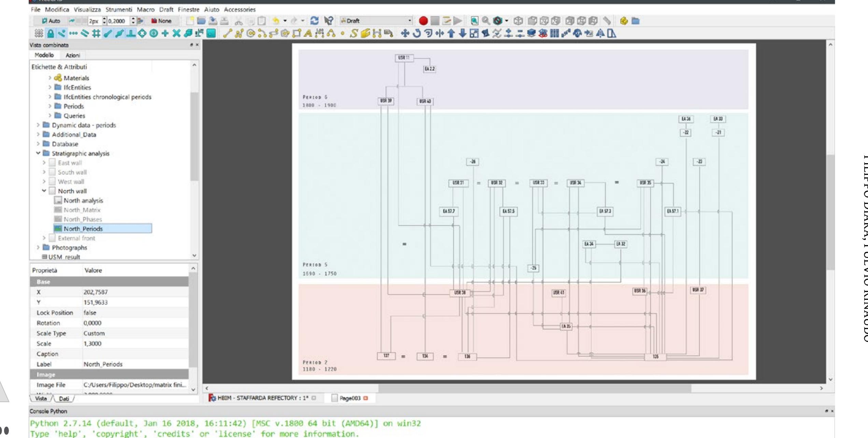Screen dimensions: 868x438
Task: Click the Draft text tool icon
Action: point(308,33)
